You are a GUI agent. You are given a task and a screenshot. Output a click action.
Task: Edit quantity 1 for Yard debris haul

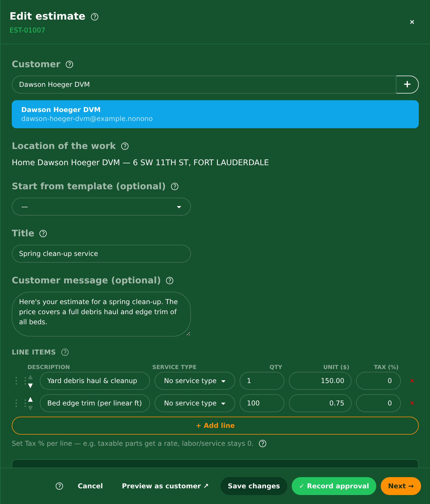(x=262, y=381)
